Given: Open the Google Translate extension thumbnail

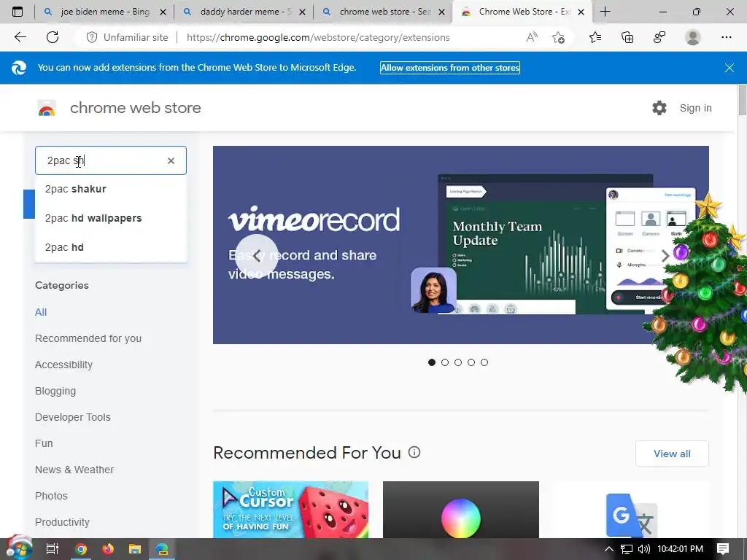Looking at the screenshot, I should click(x=631, y=510).
